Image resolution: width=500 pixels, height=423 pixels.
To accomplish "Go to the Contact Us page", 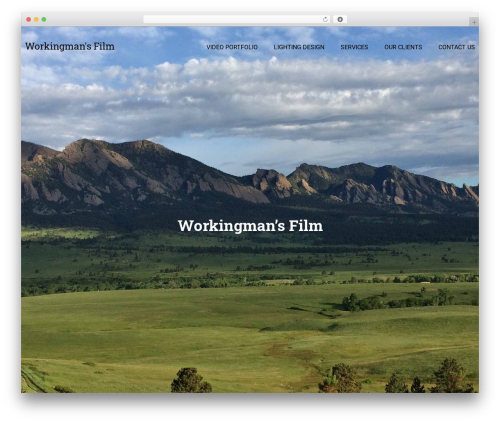I will [x=456, y=47].
